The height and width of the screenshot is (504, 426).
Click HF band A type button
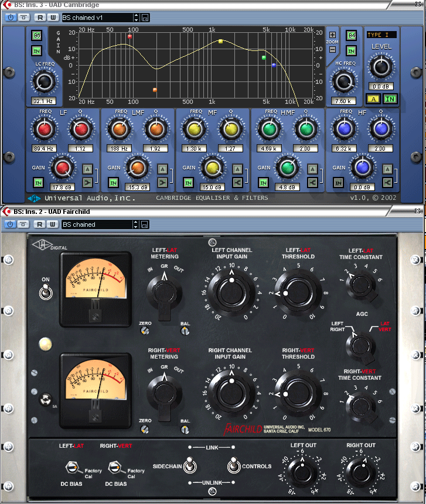point(387,169)
